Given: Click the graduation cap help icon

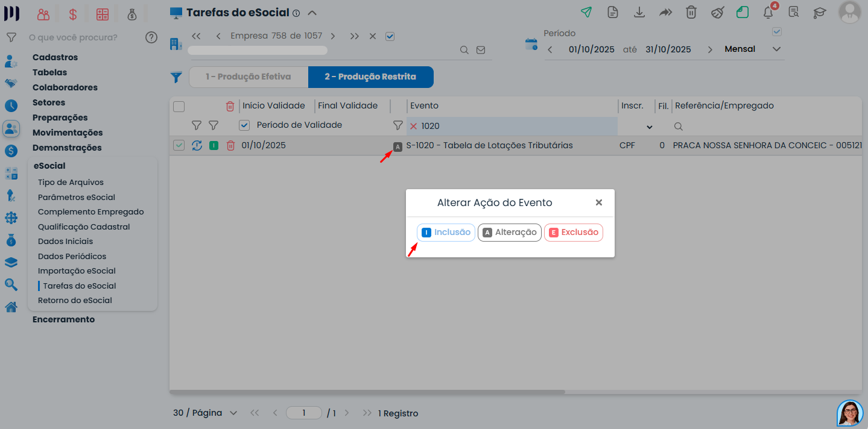Looking at the screenshot, I should pyautogui.click(x=820, y=12).
